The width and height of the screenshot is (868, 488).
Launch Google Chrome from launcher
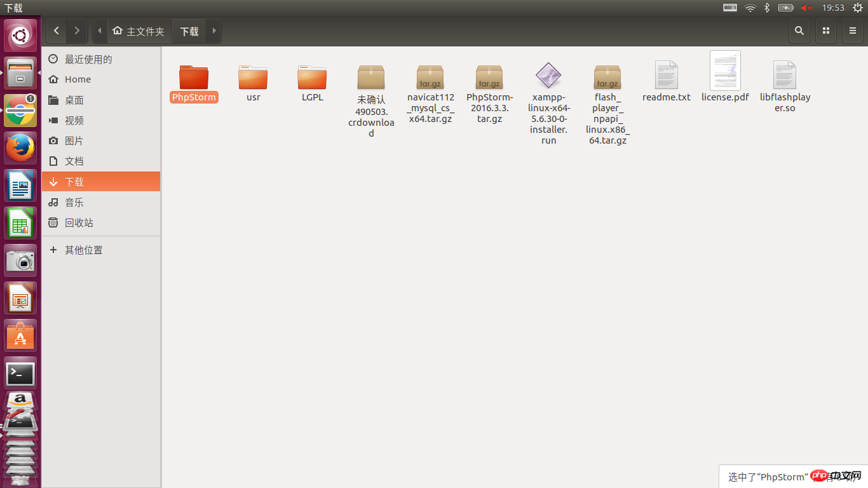pyautogui.click(x=20, y=111)
